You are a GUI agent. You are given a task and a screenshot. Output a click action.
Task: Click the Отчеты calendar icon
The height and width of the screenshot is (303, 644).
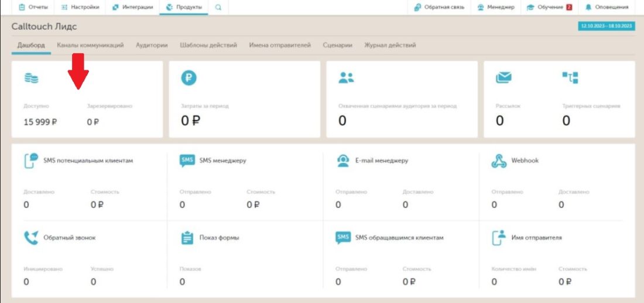tap(22, 7)
